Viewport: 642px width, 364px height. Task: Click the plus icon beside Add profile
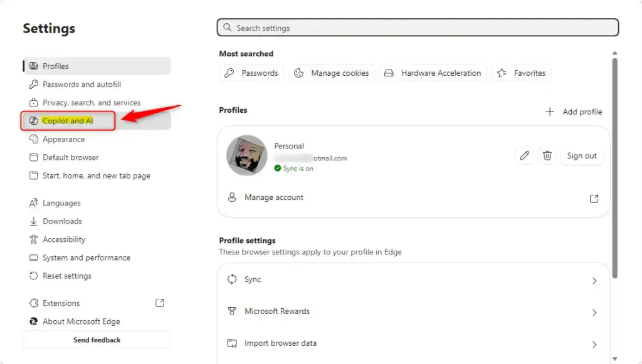550,112
